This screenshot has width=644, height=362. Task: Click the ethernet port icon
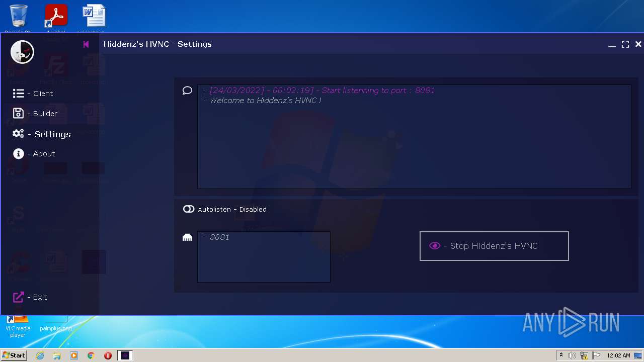click(187, 237)
